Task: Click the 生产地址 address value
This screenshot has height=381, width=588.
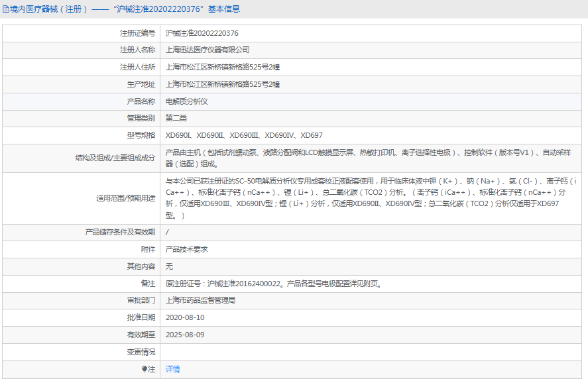Action: (222, 84)
